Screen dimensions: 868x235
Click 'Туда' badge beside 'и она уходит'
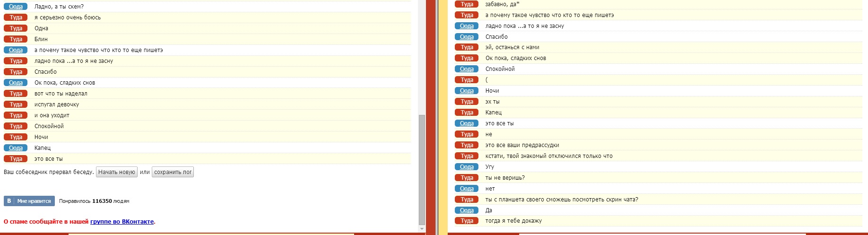point(16,115)
